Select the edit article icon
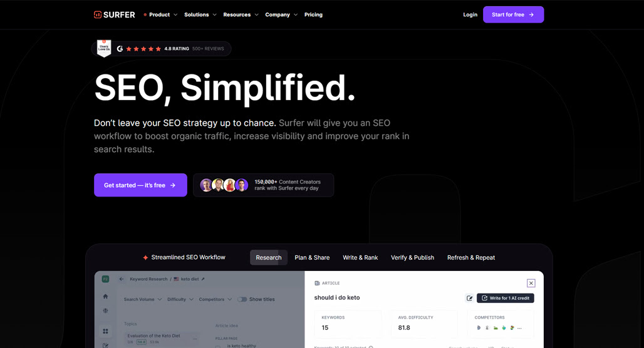This screenshot has height=348, width=644. (x=469, y=299)
